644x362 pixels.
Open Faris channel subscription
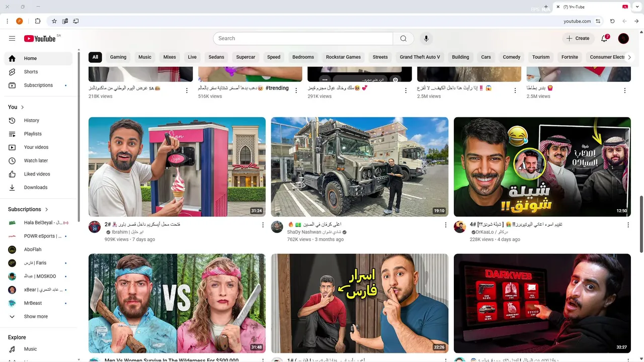(39, 263)
